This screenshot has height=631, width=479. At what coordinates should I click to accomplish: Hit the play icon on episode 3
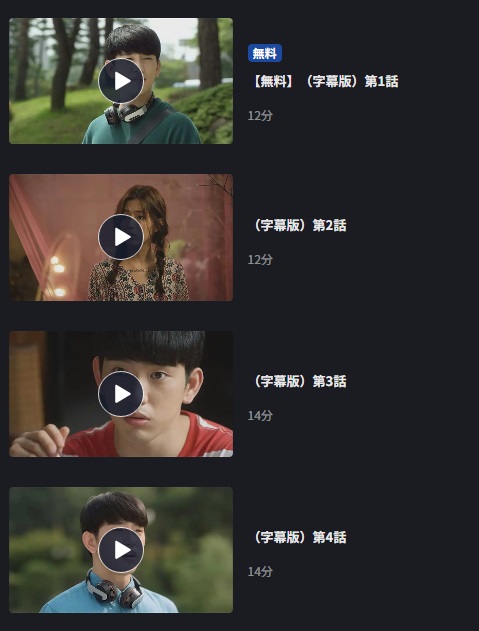pos(121,394)
